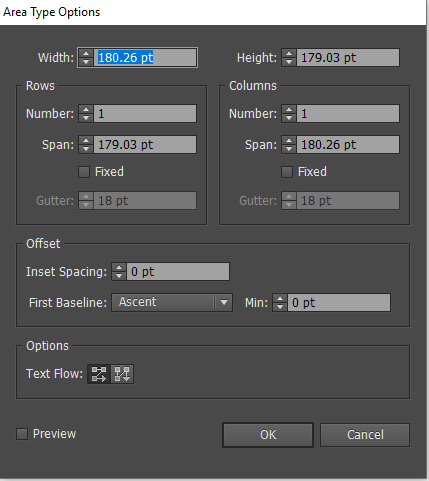Image resolution: width=429 pixels, height=481 pixels.
Task: Increase Min value with up arrow
Action: click(280, 298)
